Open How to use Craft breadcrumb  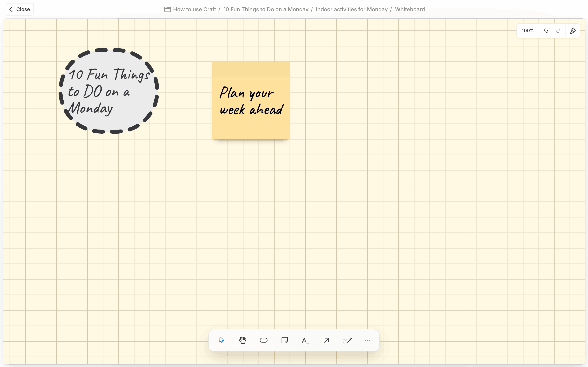(194, 9)
